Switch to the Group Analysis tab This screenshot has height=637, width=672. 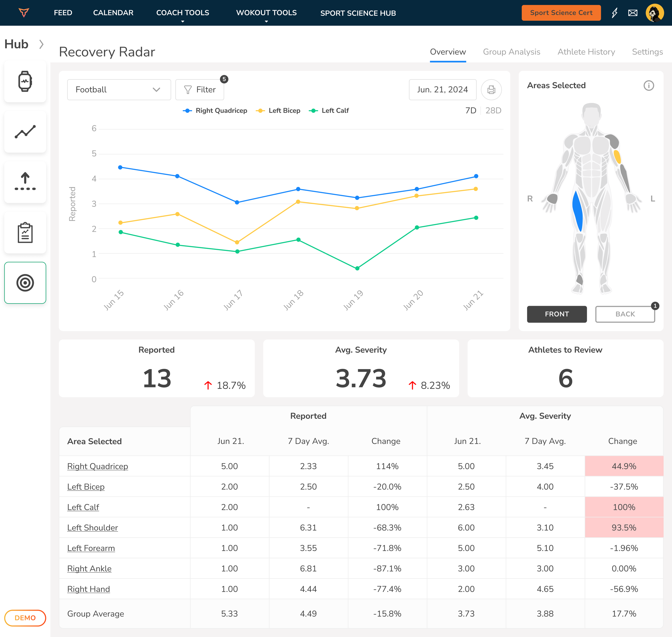[x=511, y=52]
